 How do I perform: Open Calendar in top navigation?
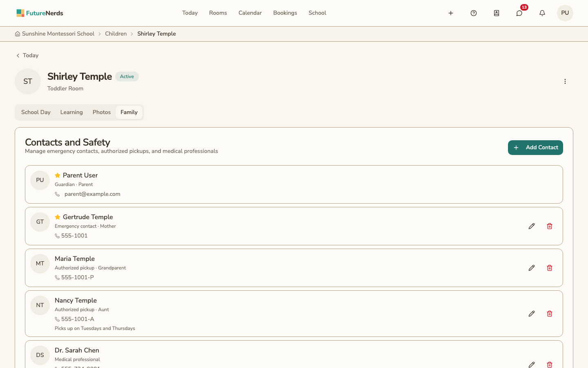tap(250, 13)
